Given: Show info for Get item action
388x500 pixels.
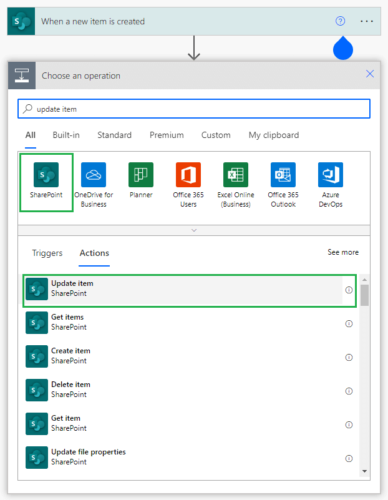Looking at the screenshot, I should point(349,425).
